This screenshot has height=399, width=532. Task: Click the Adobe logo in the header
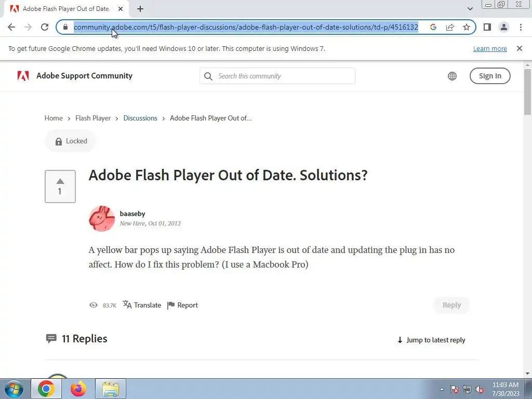(x=23, y=76)
